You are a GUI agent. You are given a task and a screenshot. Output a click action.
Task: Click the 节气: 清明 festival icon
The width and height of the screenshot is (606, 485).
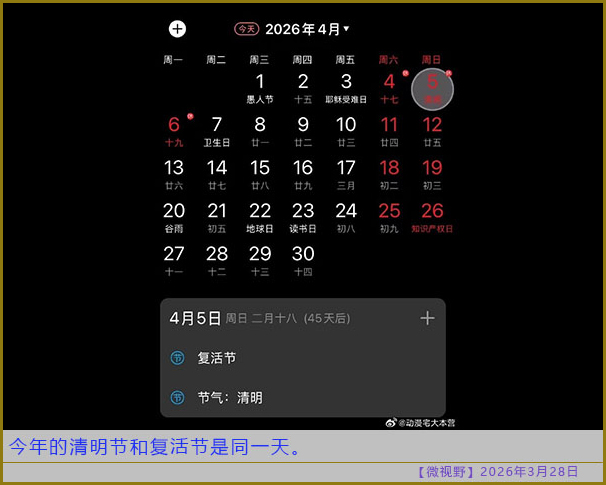[x=177, y=398]
